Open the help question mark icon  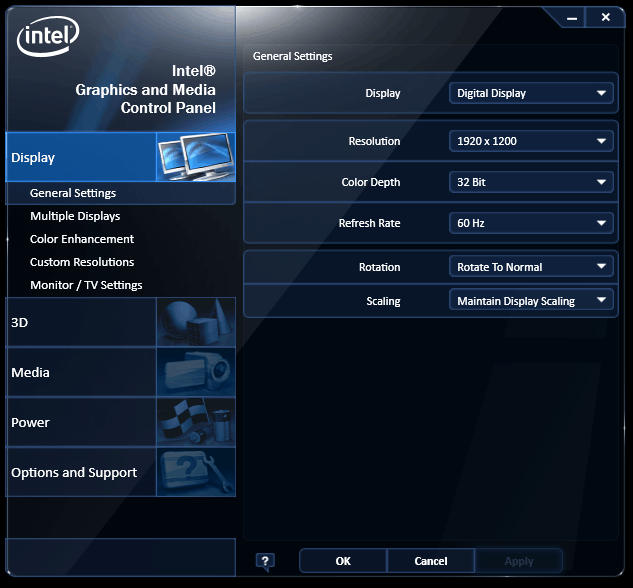click(265, 561)
